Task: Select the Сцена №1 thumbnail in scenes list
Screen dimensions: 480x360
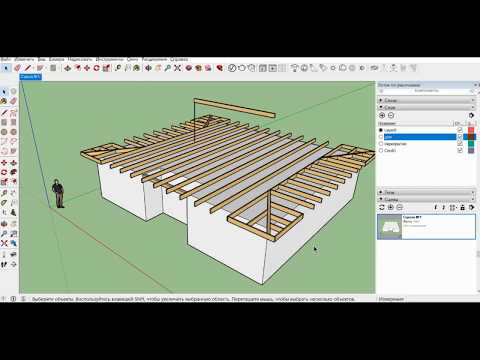Action: 389,227
